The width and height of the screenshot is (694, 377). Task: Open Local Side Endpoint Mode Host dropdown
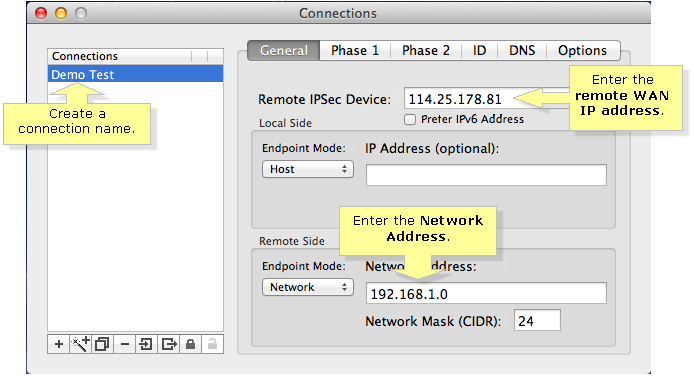(308, 169)
